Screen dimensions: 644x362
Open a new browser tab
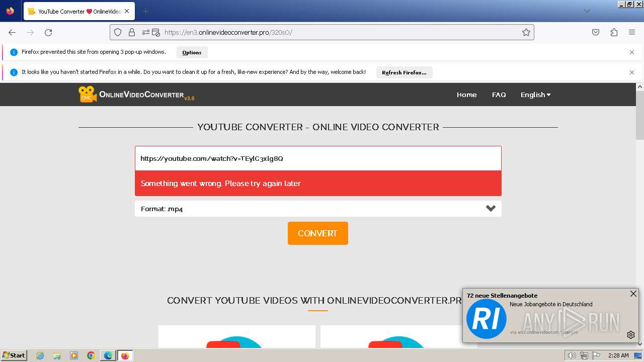pos(145,11)
